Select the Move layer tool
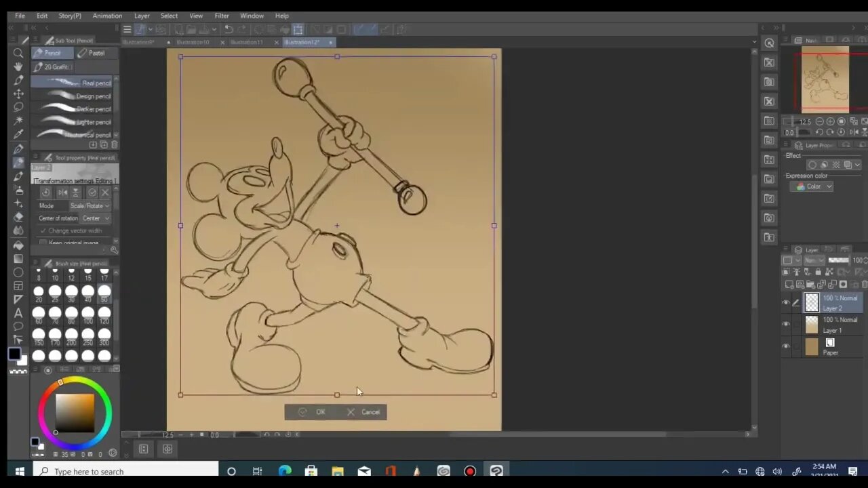The width and height of the screenshot is (868, 488). [18, 94]
